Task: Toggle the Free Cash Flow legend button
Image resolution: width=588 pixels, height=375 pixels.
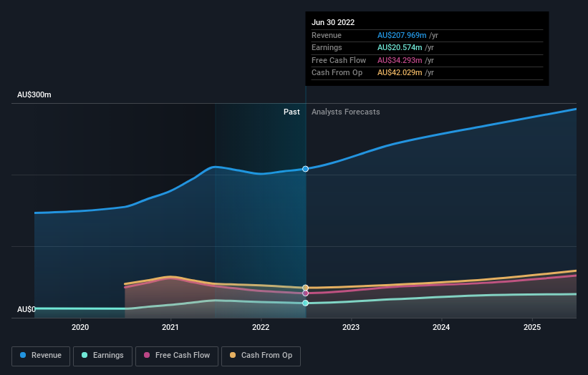Action: click(177, 356)
